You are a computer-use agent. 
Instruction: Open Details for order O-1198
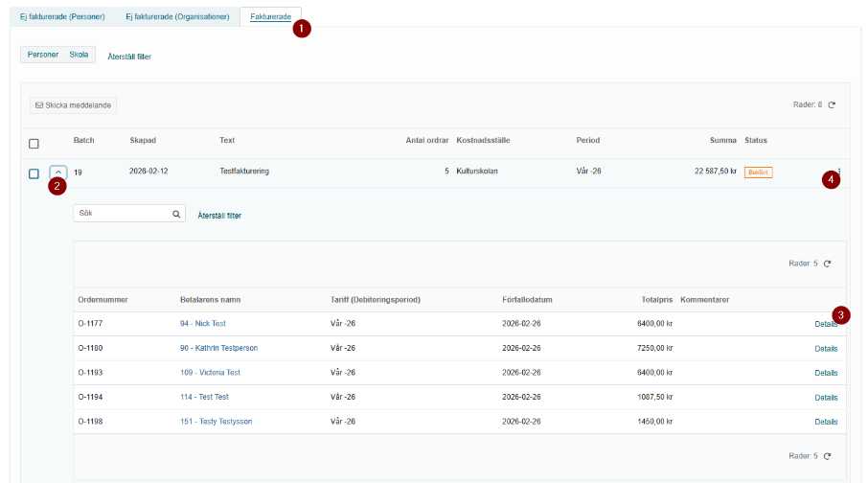coord(826,422)
